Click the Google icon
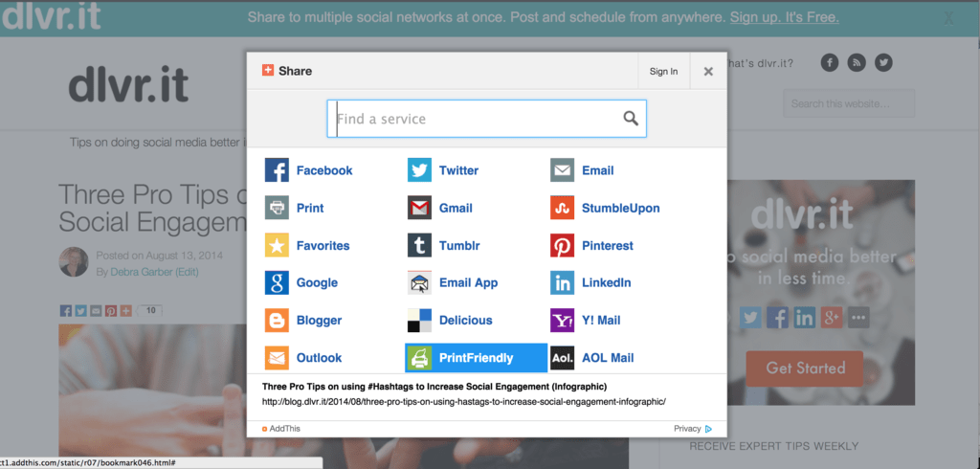This screenshot has width=980, height=469. pyautogui.click(x=277, y=282)
